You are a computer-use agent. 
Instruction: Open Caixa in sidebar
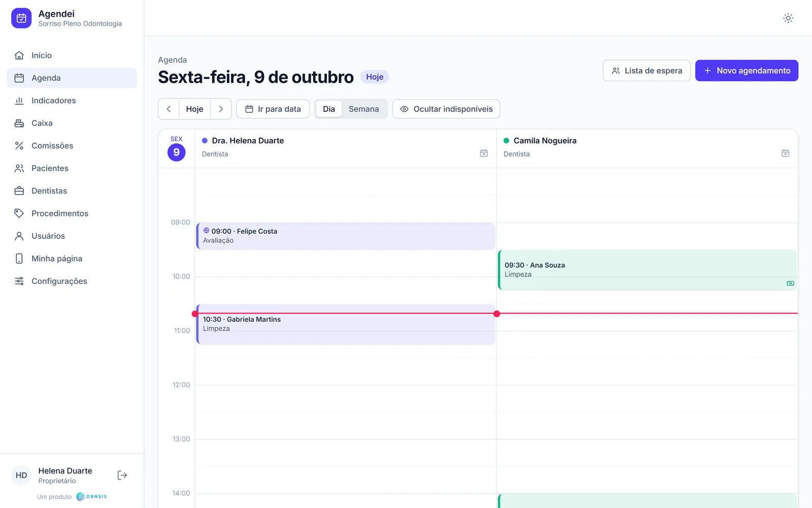coord(72,123)
